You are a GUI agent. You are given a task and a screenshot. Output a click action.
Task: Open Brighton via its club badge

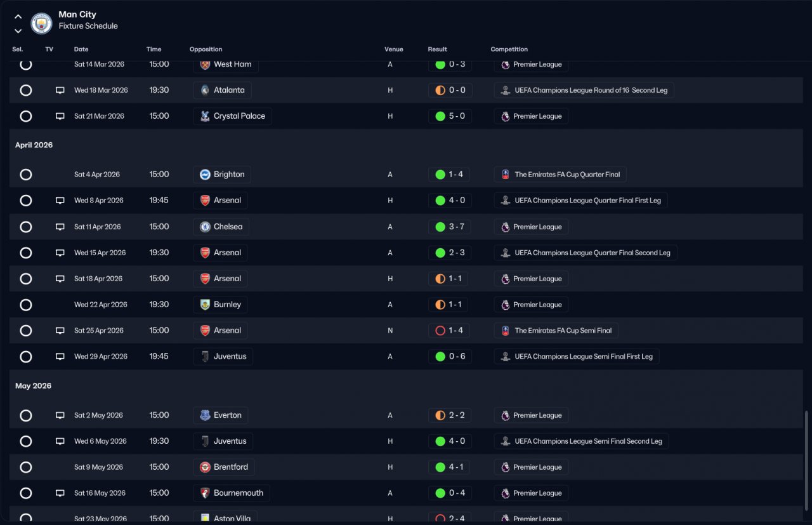pyautogui.click(x=205, y=175)
